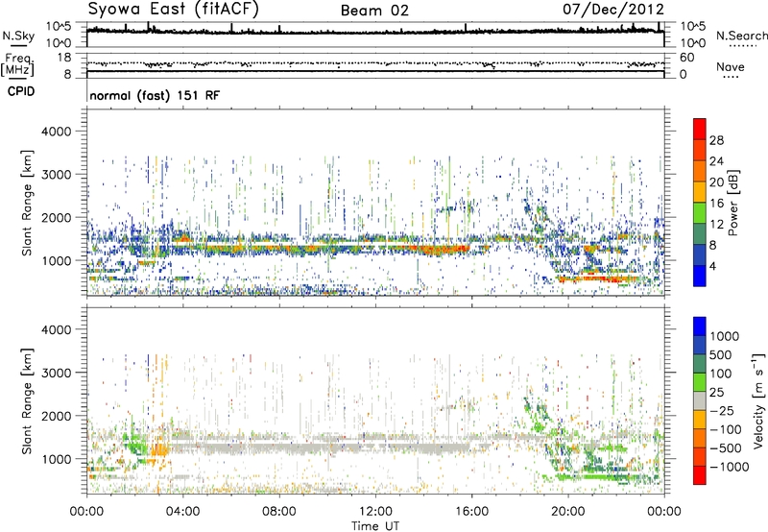Click '-1000' tick on Velocity colorbar
The width and height of the screenshot is (768, 532).
[730, 467]
